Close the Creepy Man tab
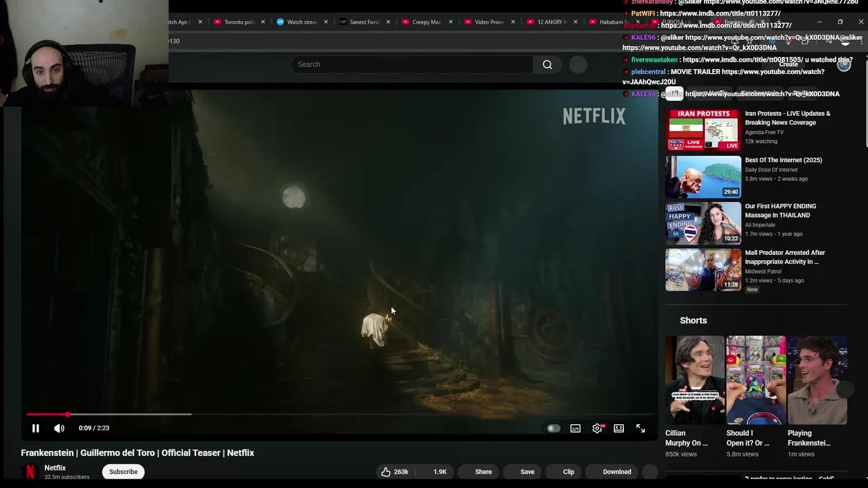Viewport: 868px width, 488px height. [x=451, y=22]
